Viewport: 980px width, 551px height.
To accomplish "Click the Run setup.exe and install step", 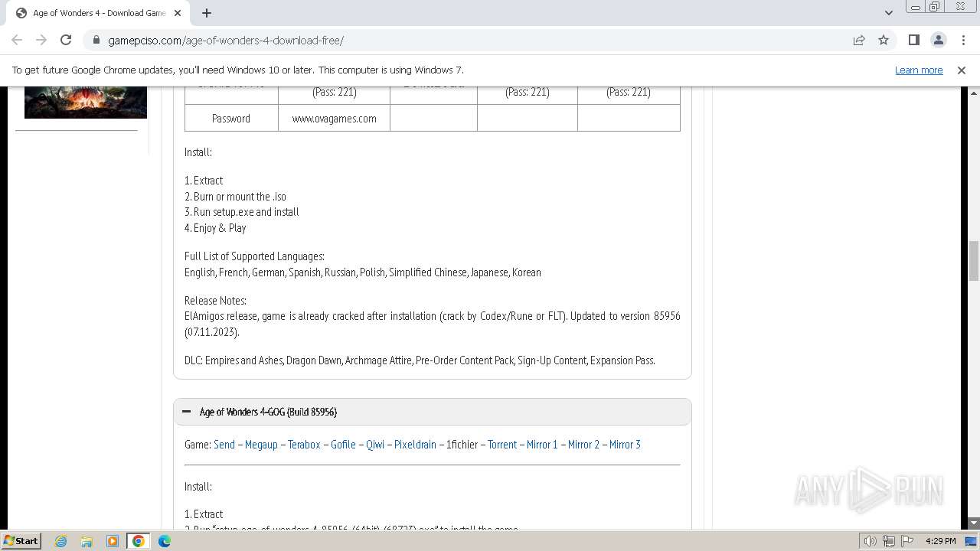I will tap(242, 212).
